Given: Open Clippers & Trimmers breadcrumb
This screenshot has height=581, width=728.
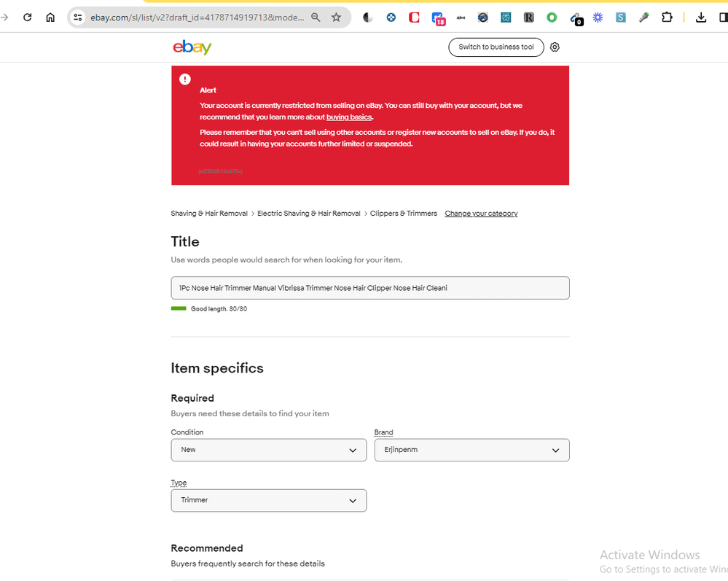Looking at the screenshot, I should [x=404, y=213].
